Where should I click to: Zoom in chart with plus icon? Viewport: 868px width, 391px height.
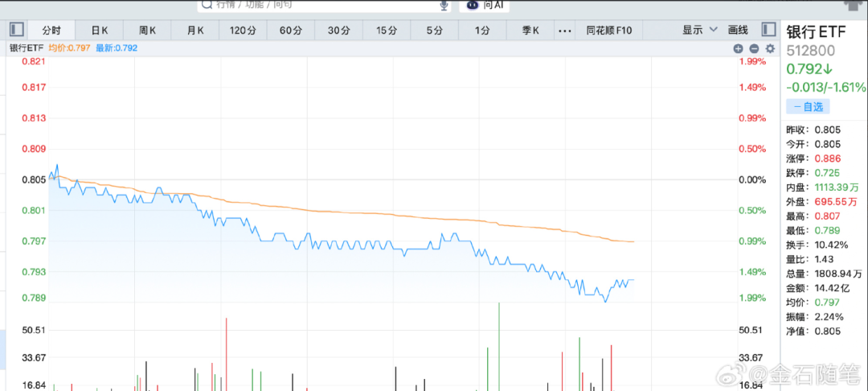click(x=738, y=48)
